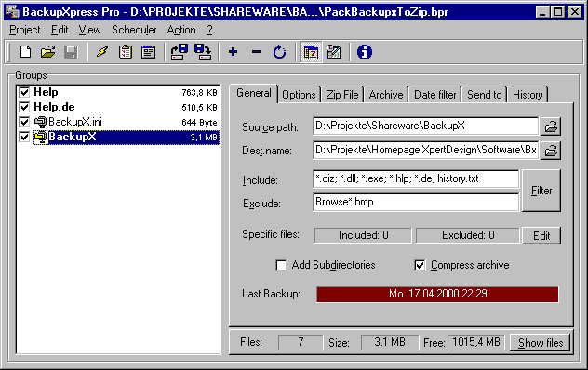The width and height of the screenshot is (588, 370).
Task: Click the yellow lightning bolt toolbar icon
Action: coord(102,52)
